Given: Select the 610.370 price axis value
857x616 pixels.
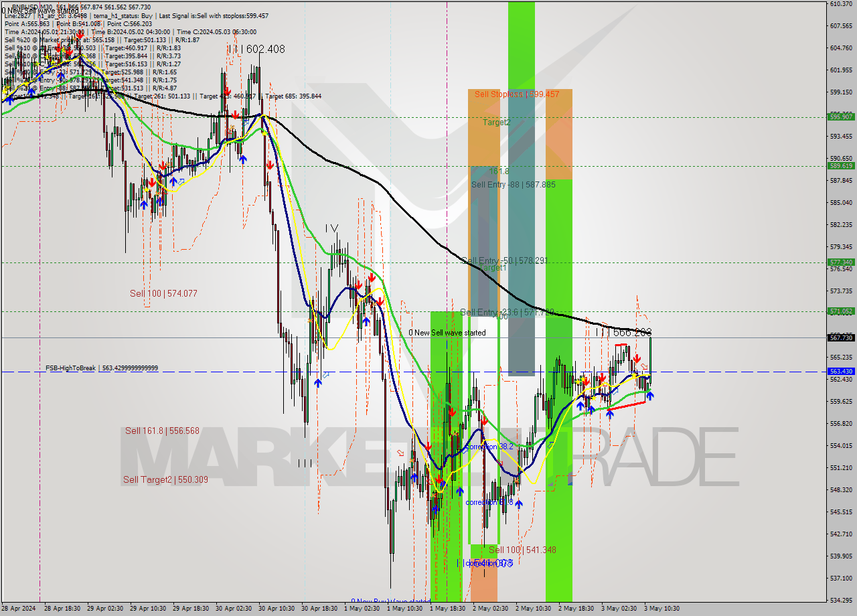Looking at the screenshot, I should tap(841, 4).
